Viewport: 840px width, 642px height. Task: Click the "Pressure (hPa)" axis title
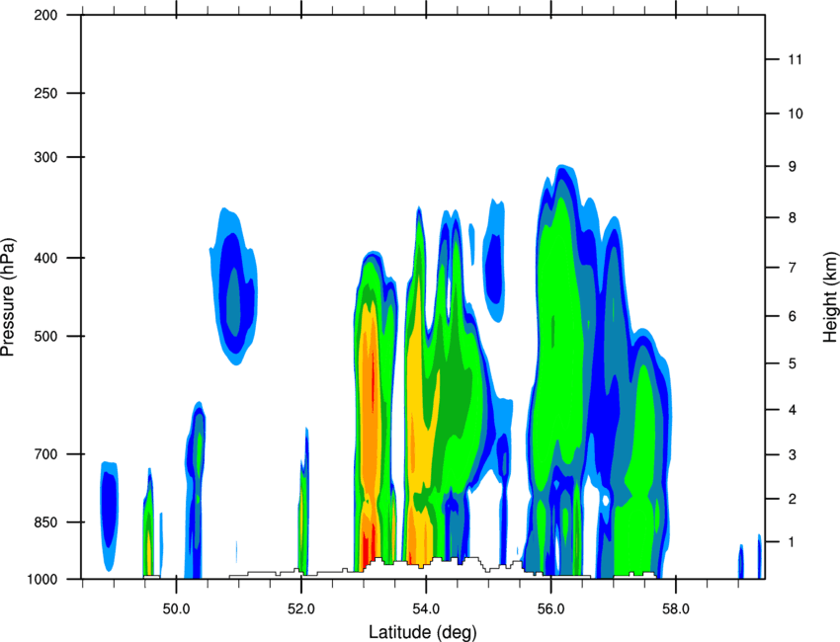coord(8,297)
